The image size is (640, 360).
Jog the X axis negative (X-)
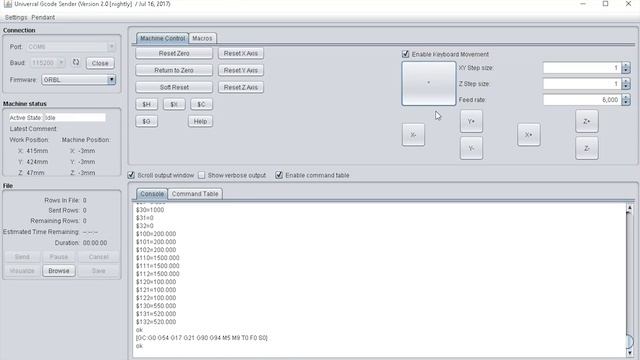pyautogui.click(x=413, y=135)
